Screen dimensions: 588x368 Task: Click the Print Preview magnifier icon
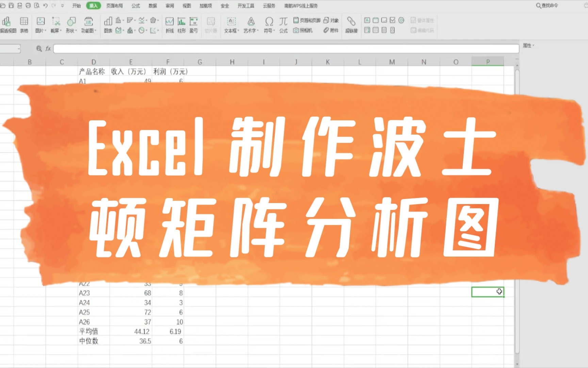pyautogui.click(x=37, y=5)
